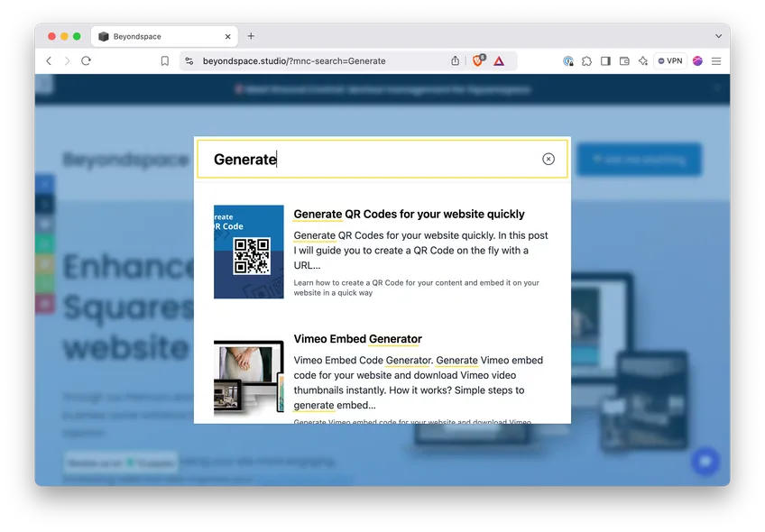Toggle the browser sidebar panel

pyautogui.click(x=605, y=60)
